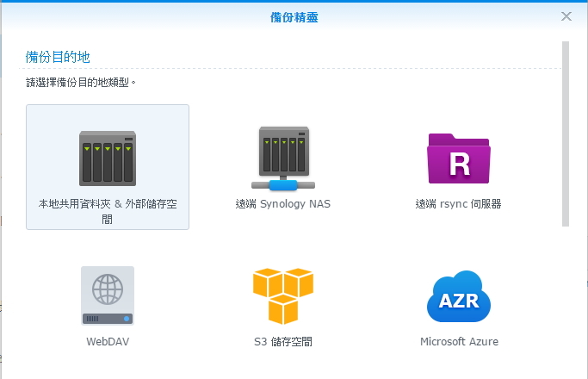This screenshot has width=588, height=379.
Task: Click the WebDAV text label
Action: click(x=108, y=341)
